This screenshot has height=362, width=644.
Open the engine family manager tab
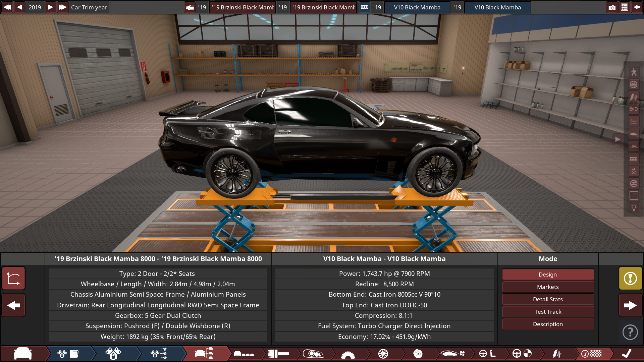(x=68, y=354)
